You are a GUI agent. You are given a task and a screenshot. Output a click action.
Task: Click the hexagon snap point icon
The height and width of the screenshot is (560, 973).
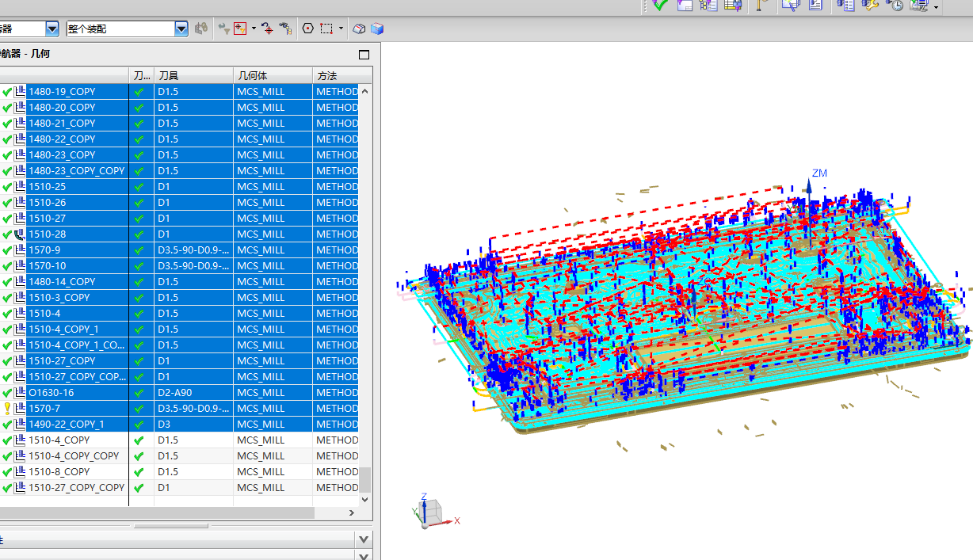[x=308, y=29]
